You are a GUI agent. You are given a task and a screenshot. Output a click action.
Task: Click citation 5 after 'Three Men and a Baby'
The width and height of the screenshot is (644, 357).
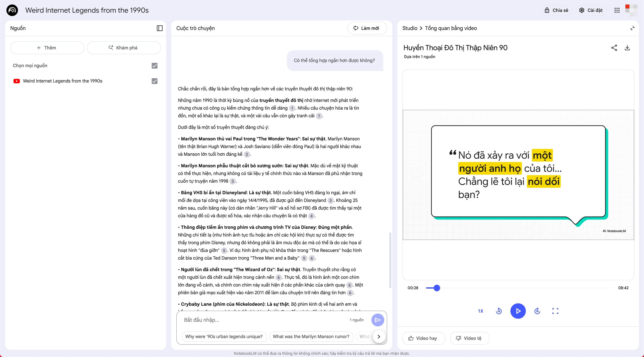pos(304,258)
